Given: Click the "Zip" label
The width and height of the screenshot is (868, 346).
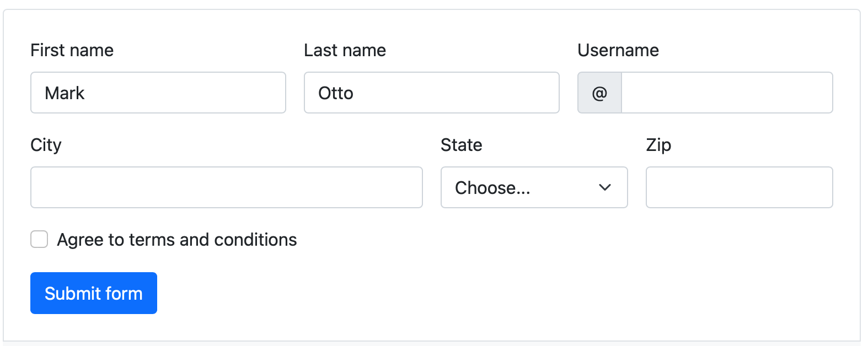Looking at the screenshot, I should click(x=658, y=145).
